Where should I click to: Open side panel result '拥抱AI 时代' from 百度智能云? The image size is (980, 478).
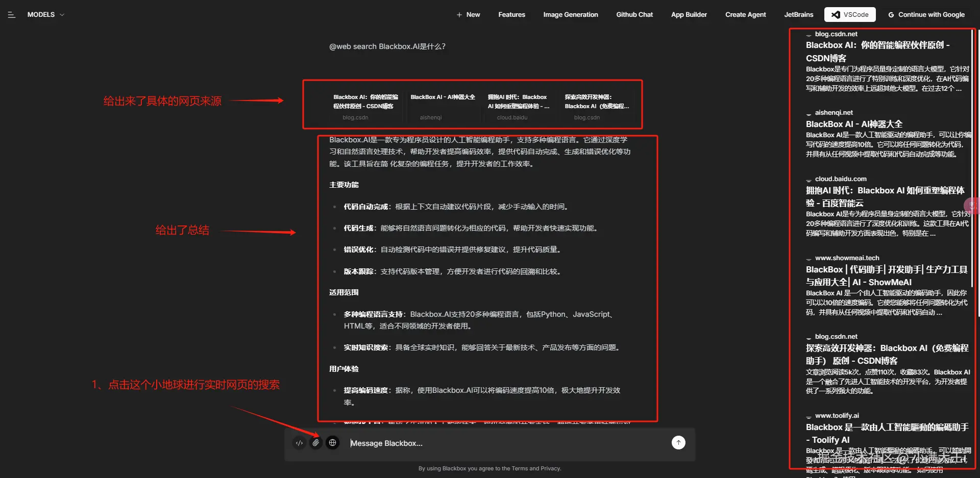pyautogui.click(x=885, y=197)
